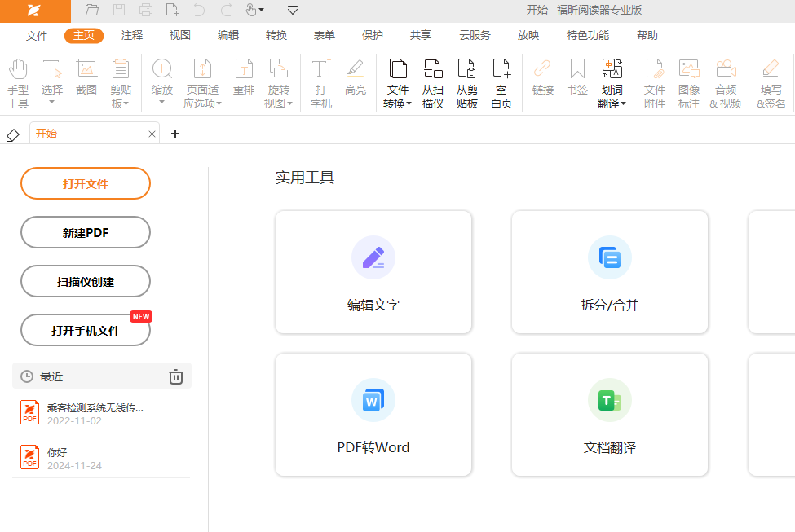Clear recent list with trash icon
This screenshot has width=795, height=532.
(176, 376)
